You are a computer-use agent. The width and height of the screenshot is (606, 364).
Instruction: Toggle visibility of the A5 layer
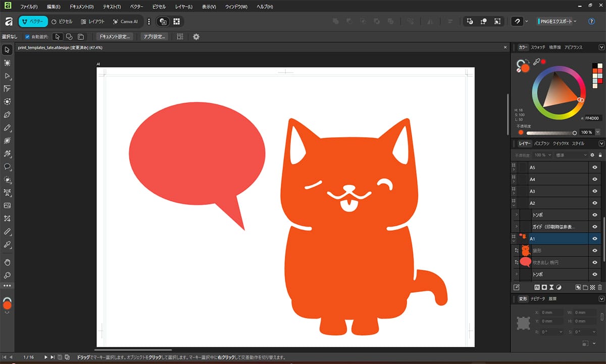(x=595, y=167)
